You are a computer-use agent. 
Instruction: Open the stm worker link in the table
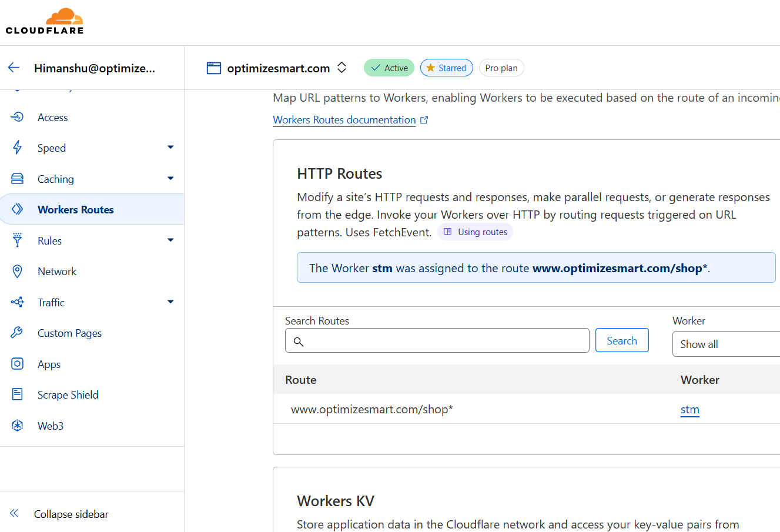pos(690,410)
